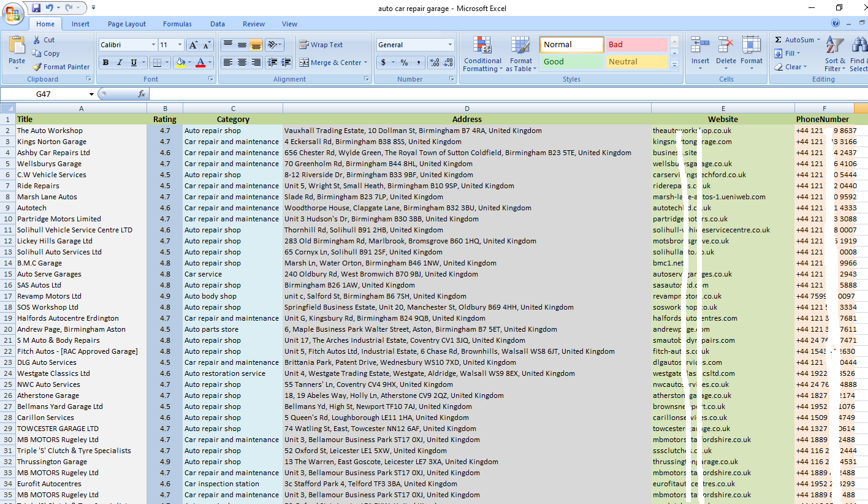Toggle bold formatting
This screenshot has height=504, width=868.
(x=105, y=63)
